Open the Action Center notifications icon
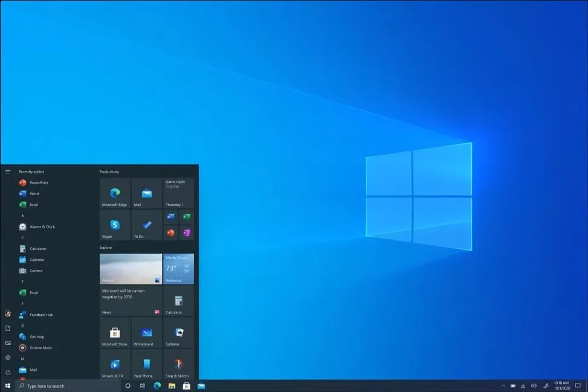 coord(578,386)
